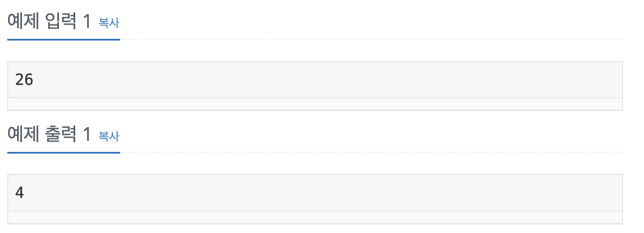This screenshot has width=644, height=233.
Task: Select the 예제 입력 1 heading
Action: click(50, 21)
